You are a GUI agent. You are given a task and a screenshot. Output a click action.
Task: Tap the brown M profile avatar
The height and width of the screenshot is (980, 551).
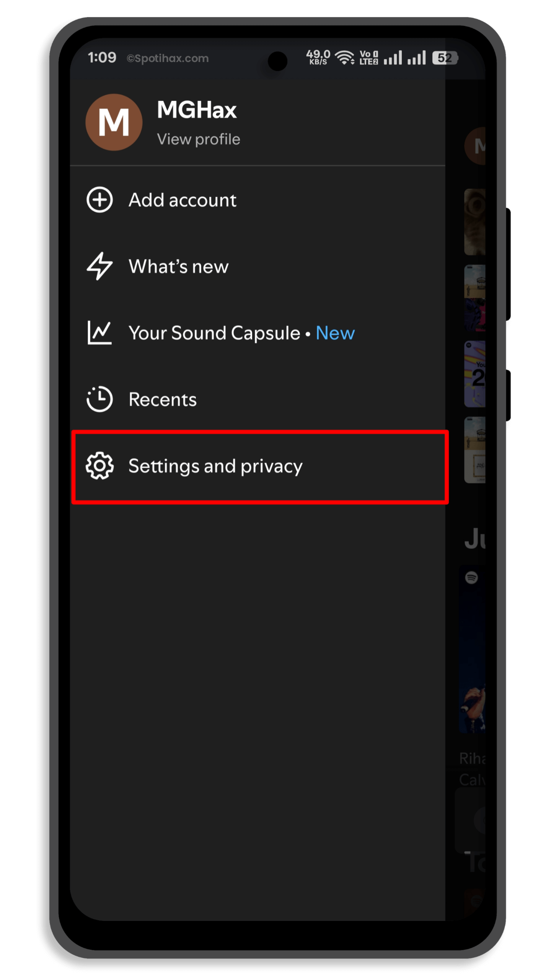(114, 122)
